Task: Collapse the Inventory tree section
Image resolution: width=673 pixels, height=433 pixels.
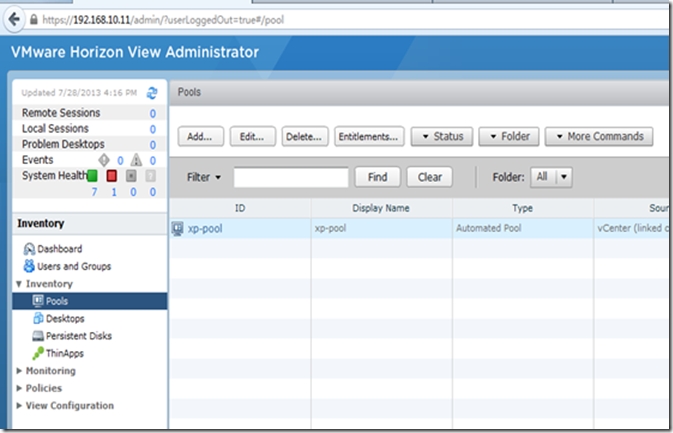Action: click(x=19, y=284)
